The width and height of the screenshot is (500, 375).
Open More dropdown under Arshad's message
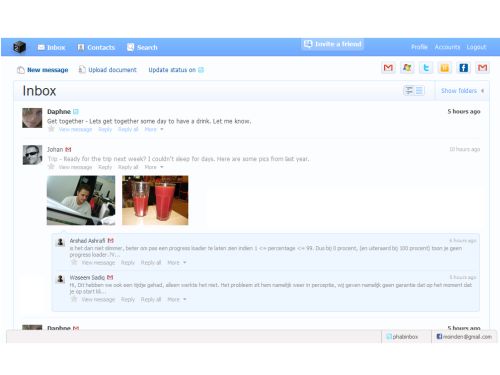176,263
